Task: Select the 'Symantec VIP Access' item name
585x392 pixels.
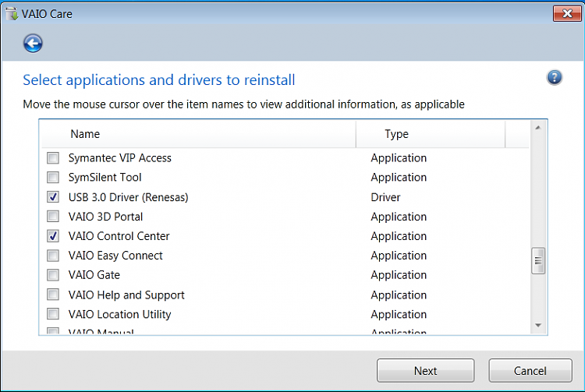Action: 120,158
